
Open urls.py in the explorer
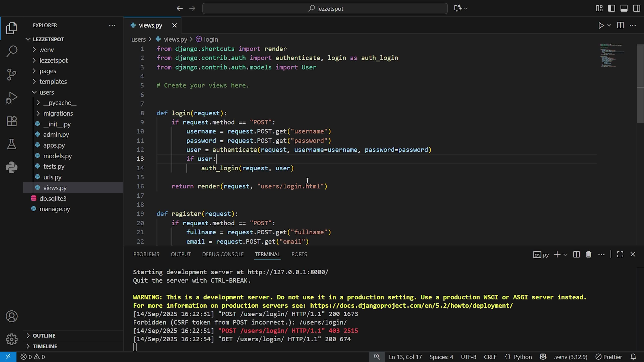[52, 177]
